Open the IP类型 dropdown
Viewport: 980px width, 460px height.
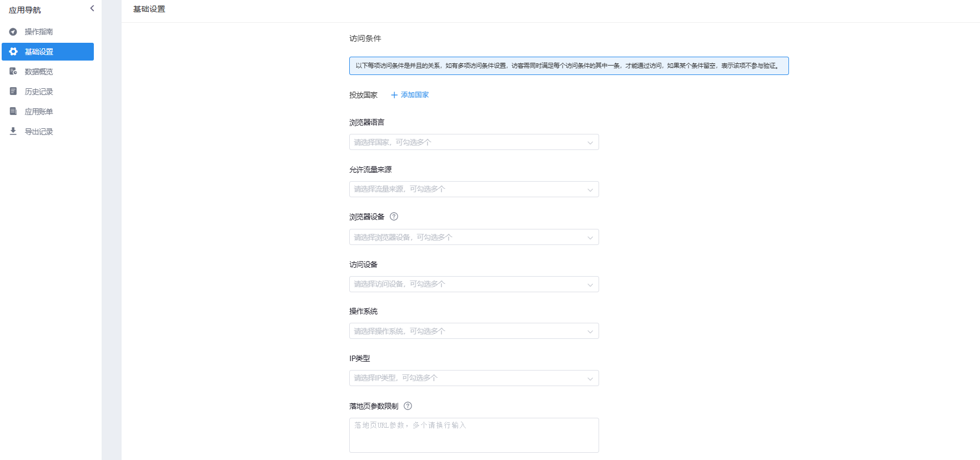click(474, 378)
